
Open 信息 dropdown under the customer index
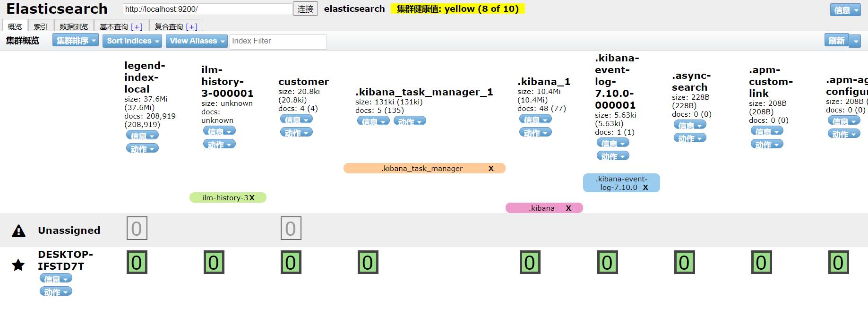click(x=296, y=120)
